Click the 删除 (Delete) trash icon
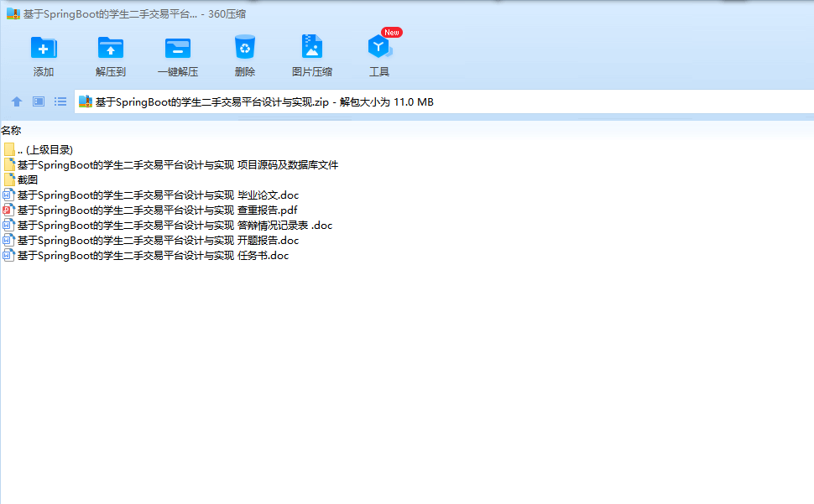 (x=244, y=47)
